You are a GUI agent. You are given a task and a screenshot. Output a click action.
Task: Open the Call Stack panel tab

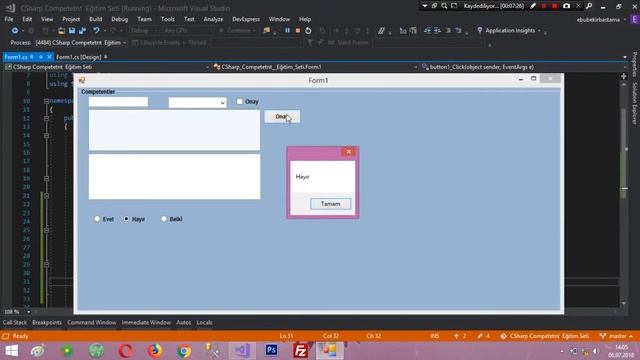pos(15,322)
